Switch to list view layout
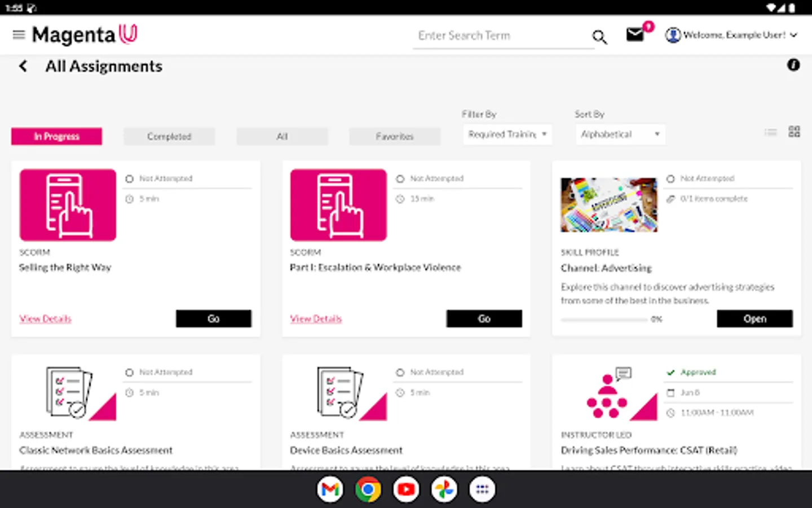812x508 pixels. coord(770,132)
